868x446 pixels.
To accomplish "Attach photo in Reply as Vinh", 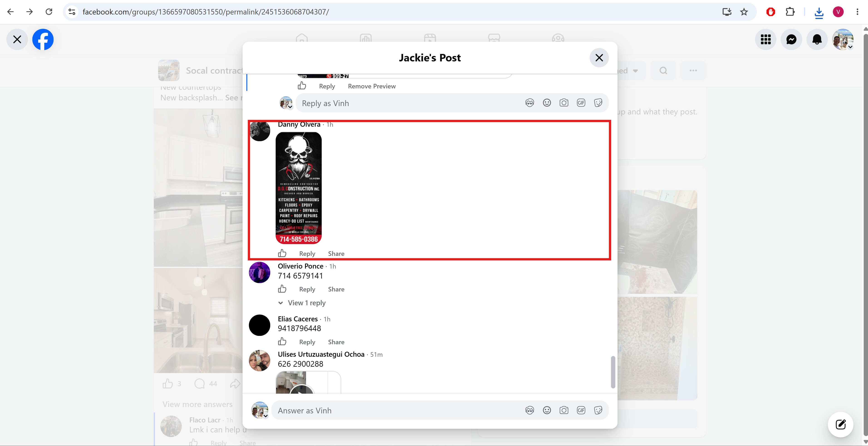I will click(x=564, y=103).
